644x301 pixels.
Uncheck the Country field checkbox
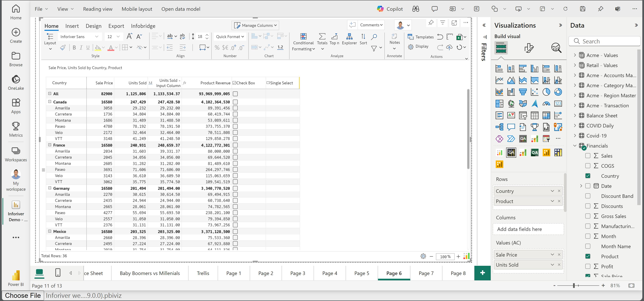[588, 176]
